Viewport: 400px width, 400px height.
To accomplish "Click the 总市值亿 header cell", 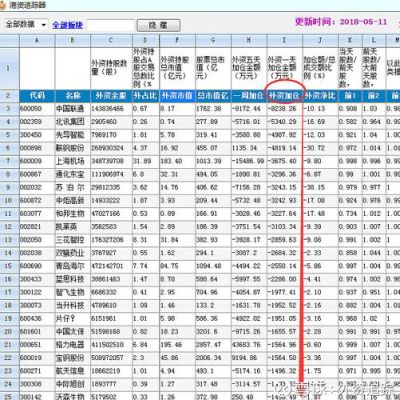I will pyautogui.click(x=213, y=96).
